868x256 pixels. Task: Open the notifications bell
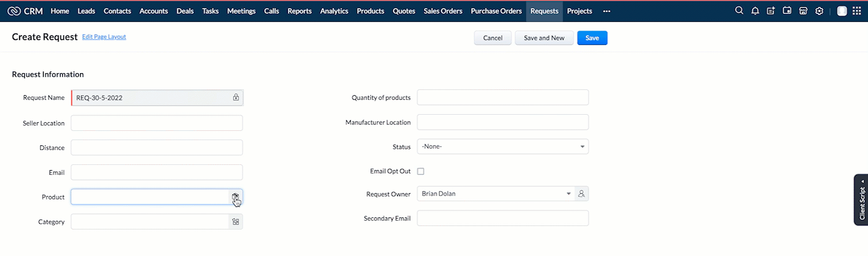(x=755, y=11)
